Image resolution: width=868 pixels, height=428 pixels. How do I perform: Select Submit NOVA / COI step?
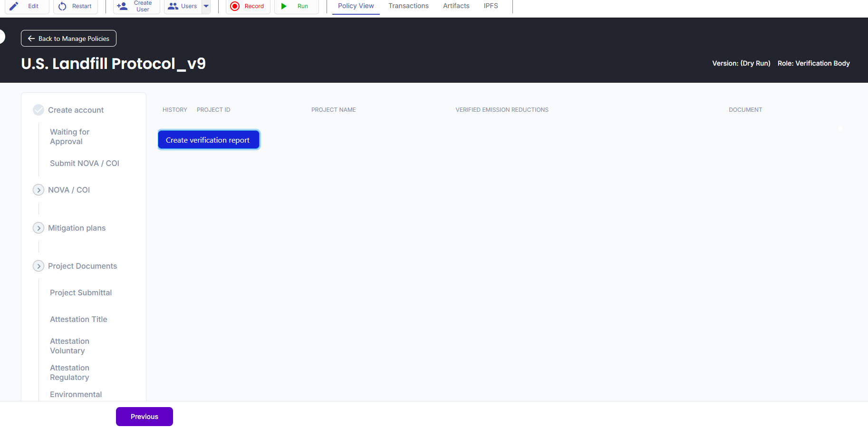[x=85, y=163]
